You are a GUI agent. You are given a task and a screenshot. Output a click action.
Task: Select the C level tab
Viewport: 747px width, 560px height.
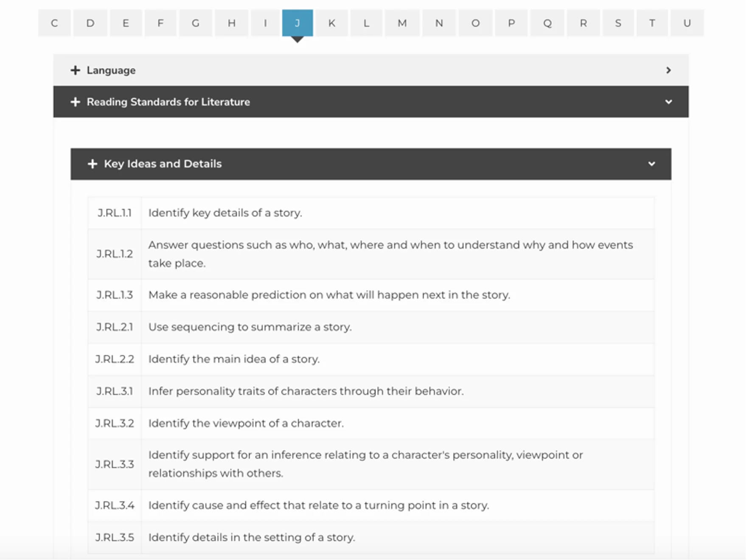(x=54, y=23)
